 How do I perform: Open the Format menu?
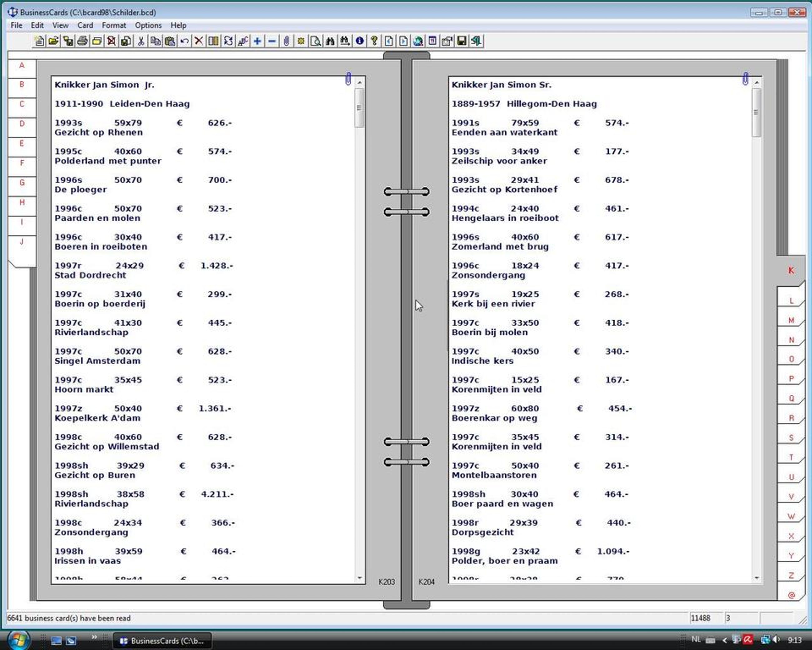coord(114,25)
